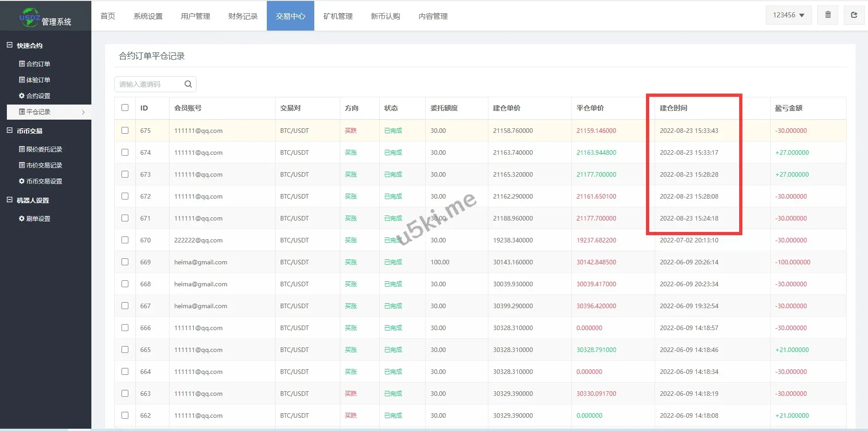Image resolution: width=868 pixels, height=431 pixels.
Task: Open the 矿机管理 top menu
Action: click(x=338, y=16)
